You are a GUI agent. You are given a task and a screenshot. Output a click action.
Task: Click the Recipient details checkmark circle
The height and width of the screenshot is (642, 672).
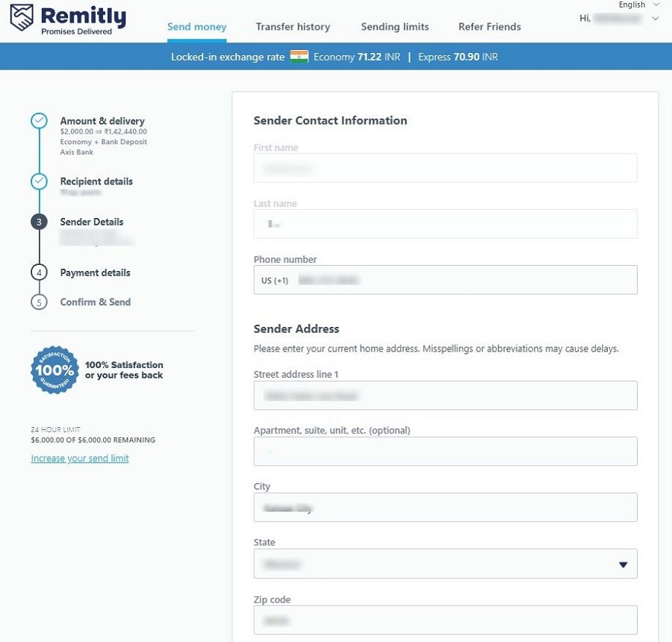click(x=39, y=181)
